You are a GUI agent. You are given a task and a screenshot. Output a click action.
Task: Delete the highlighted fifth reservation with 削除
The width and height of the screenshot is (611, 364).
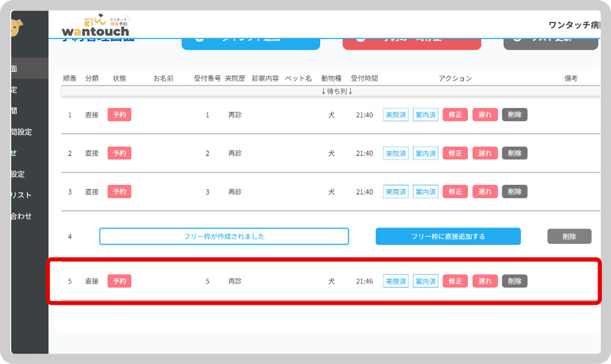tap(514, 281)
